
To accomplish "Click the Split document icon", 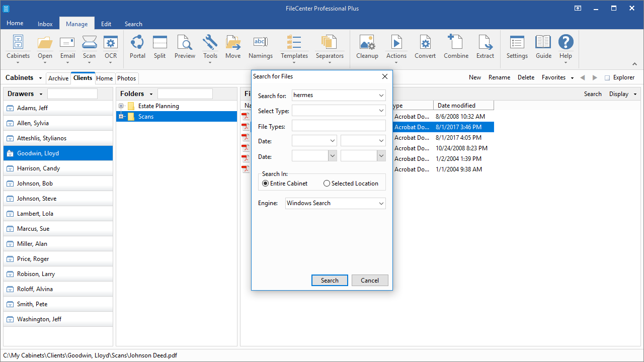I will [x=159, y=48].
